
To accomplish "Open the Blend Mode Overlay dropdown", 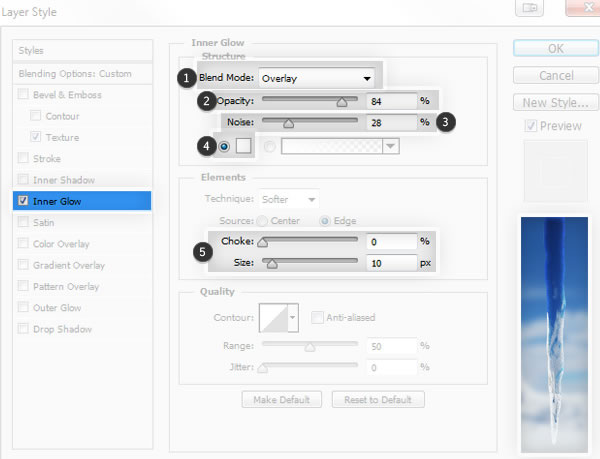I will [316, 78].
